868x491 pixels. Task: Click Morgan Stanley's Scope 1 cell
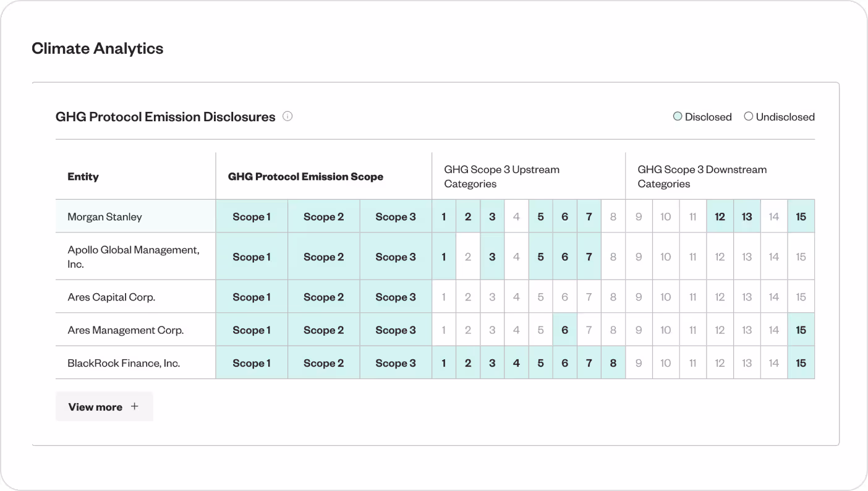252,216
